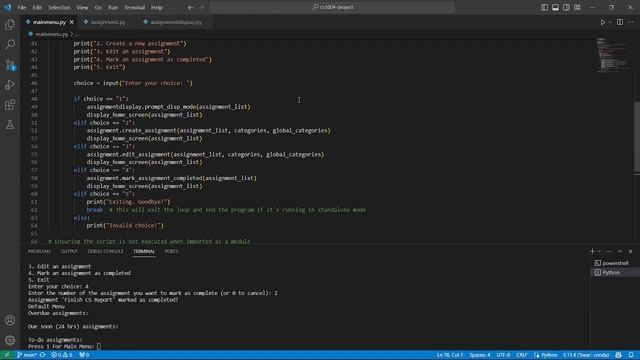This screenshot has height=360, width=640.
Task: Select the powershell terminal instance
Action: point(615,263)
